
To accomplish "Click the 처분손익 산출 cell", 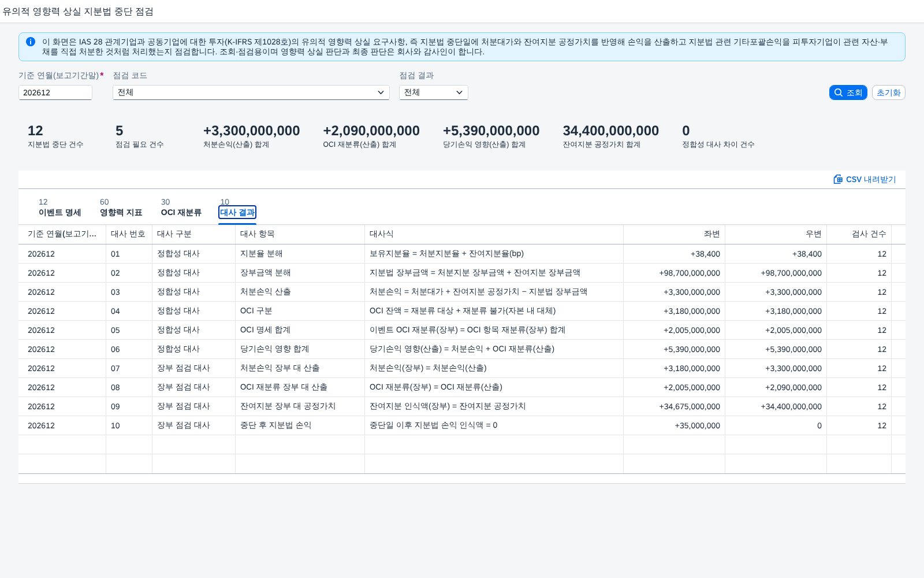I will coord(300,292).
